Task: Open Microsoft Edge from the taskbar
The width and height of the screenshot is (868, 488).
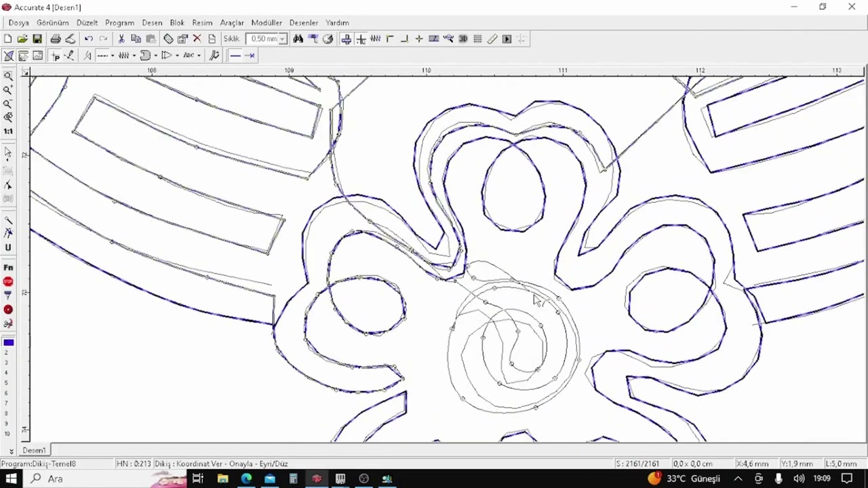Action: click(246, 479)
